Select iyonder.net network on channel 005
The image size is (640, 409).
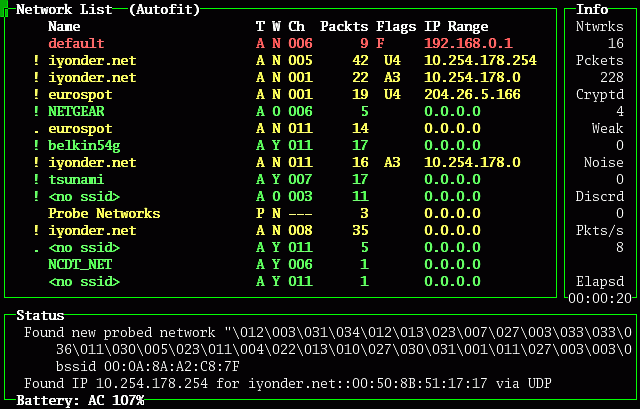click(92, 60)
